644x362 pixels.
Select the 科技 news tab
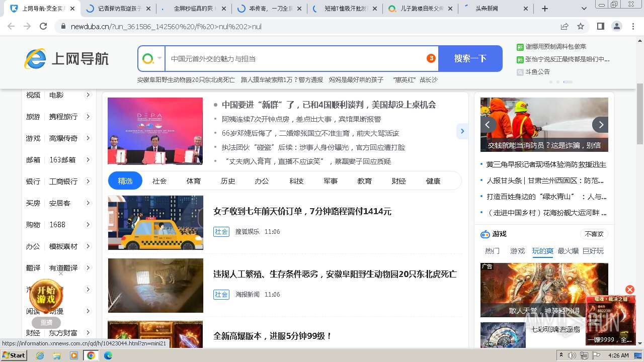pos(296,181)
